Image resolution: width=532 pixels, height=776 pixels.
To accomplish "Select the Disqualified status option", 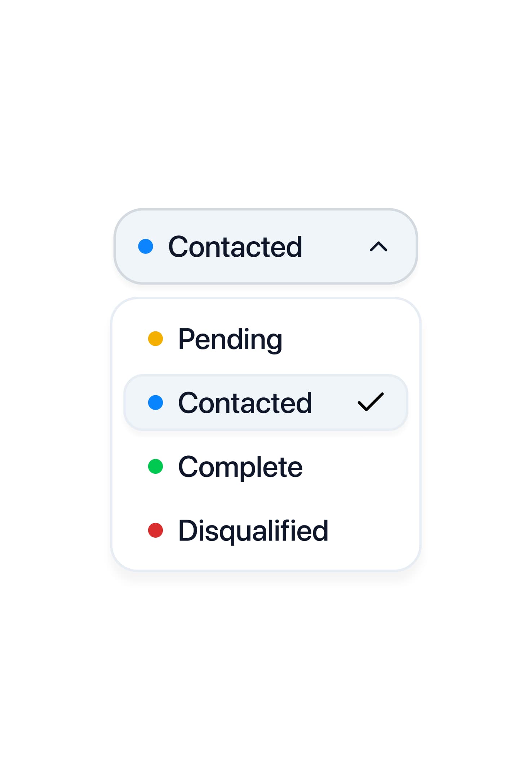I will pyautogui.click(x=252, y=530).
